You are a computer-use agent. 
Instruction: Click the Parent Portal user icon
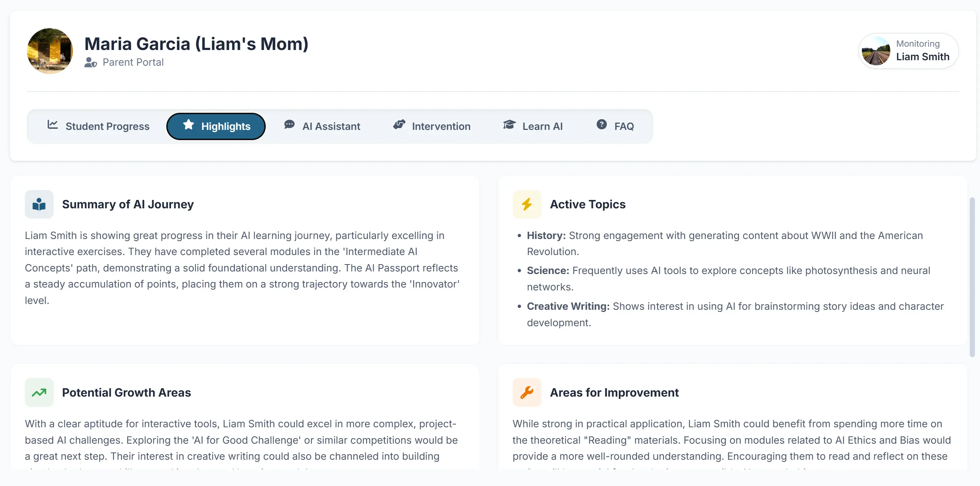pyautogui.click(x=90, y=63)
